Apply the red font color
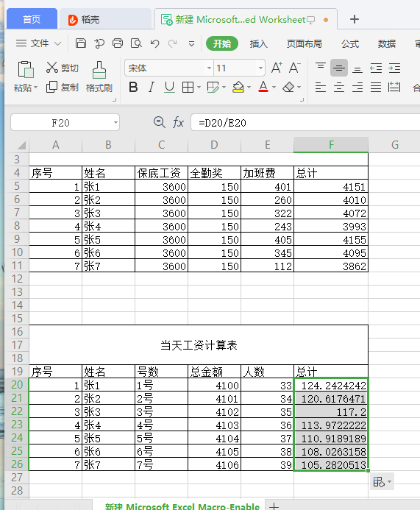420x510 pixels. 263,87
